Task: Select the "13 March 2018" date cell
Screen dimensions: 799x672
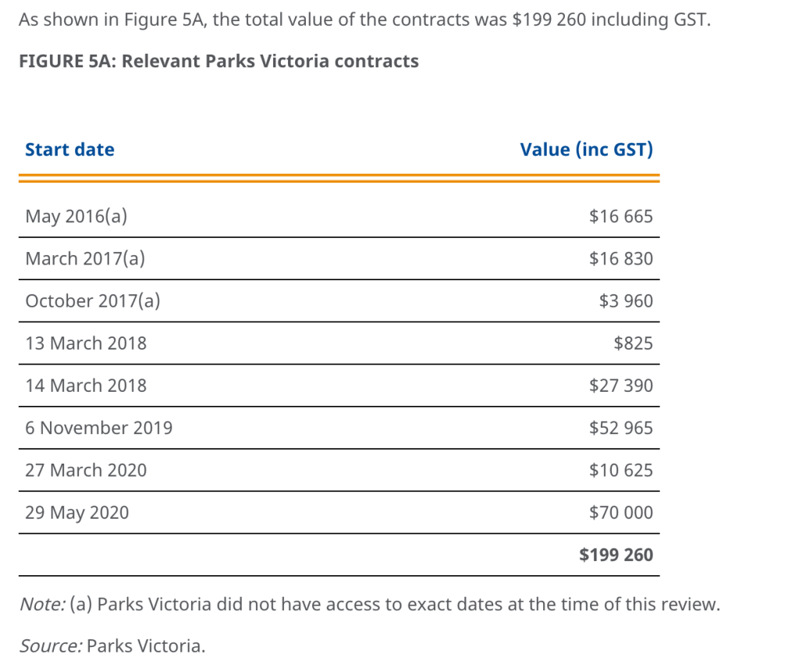Action: (x=86, y=343)
